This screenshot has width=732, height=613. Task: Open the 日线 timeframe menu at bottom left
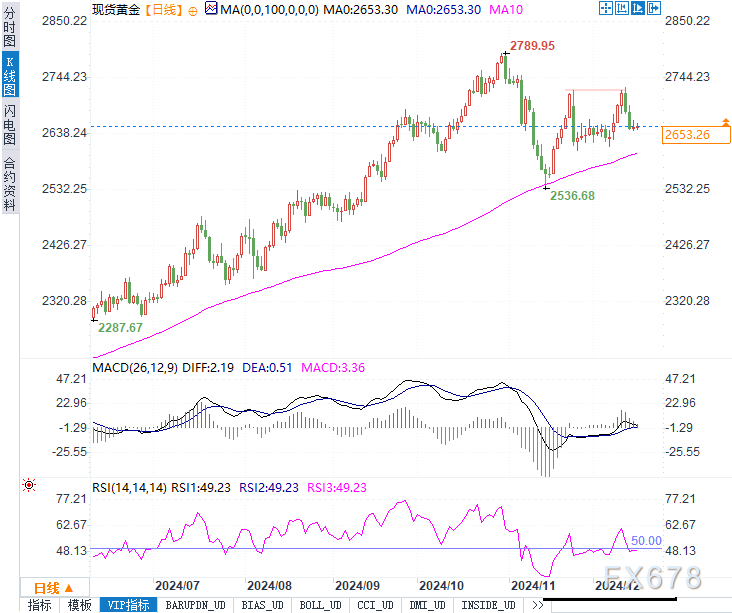[x=46, y=588]
